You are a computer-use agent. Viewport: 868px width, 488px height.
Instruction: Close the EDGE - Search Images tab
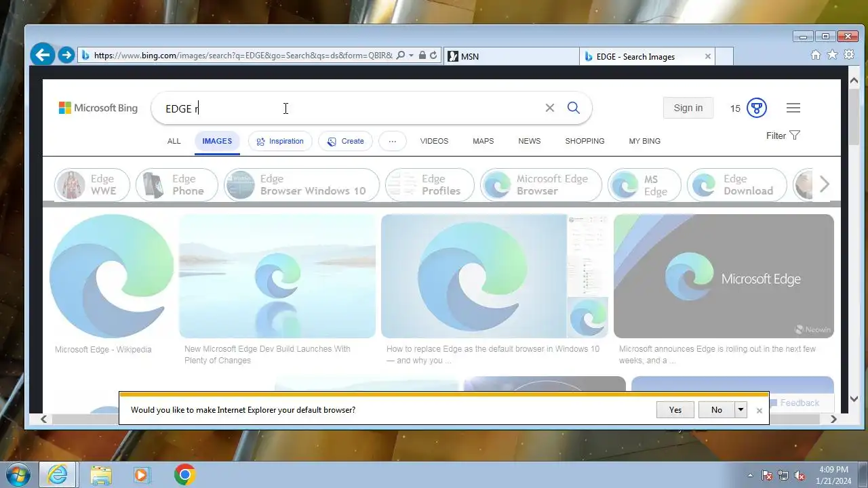point(708,56)
